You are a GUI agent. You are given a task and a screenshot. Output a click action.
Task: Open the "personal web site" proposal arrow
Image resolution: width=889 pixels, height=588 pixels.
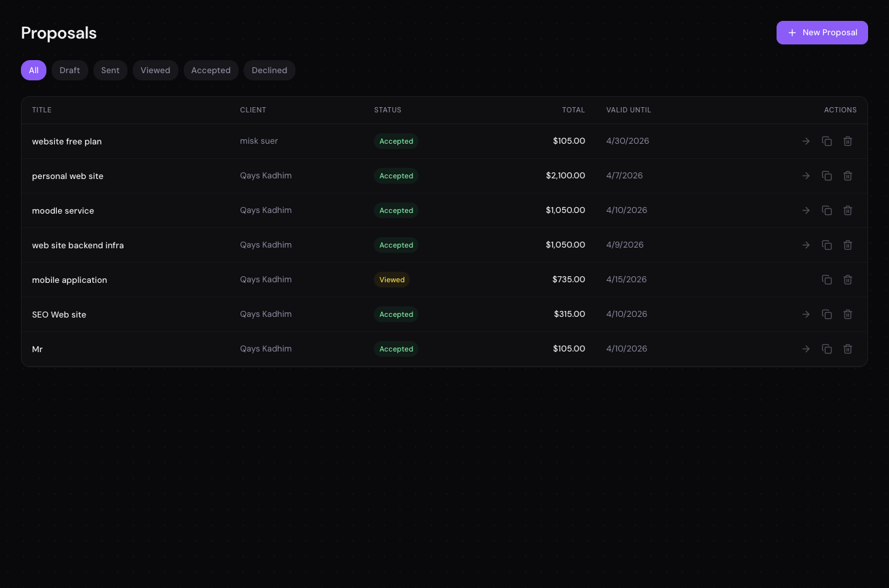[x=806, y=176]
